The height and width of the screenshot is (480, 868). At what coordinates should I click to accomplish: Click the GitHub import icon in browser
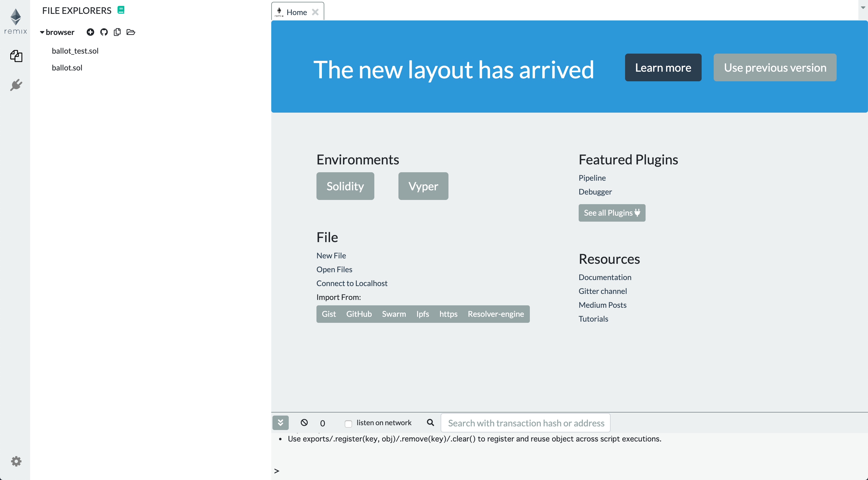click(103, 31)
